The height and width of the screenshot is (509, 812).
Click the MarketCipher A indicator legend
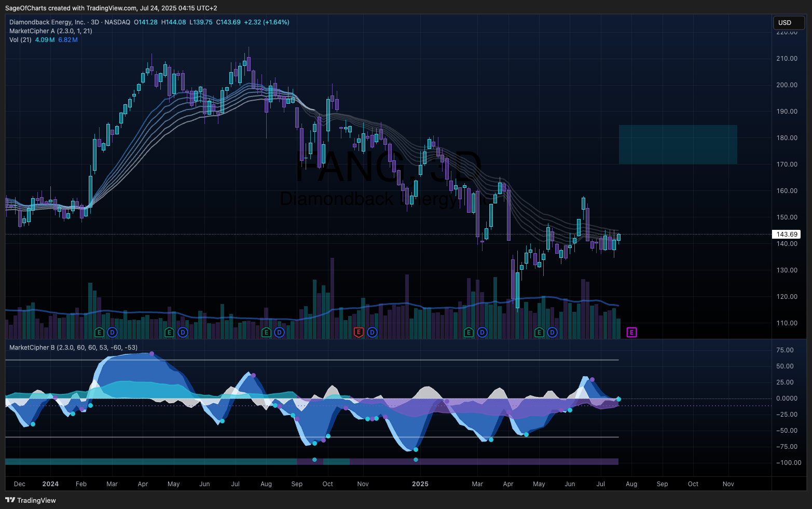coord(51,31)
